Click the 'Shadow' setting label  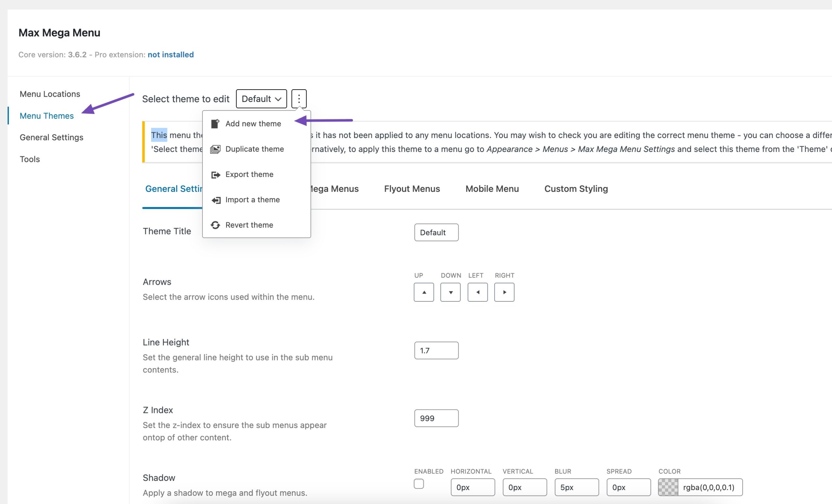[x=159, y=478]
